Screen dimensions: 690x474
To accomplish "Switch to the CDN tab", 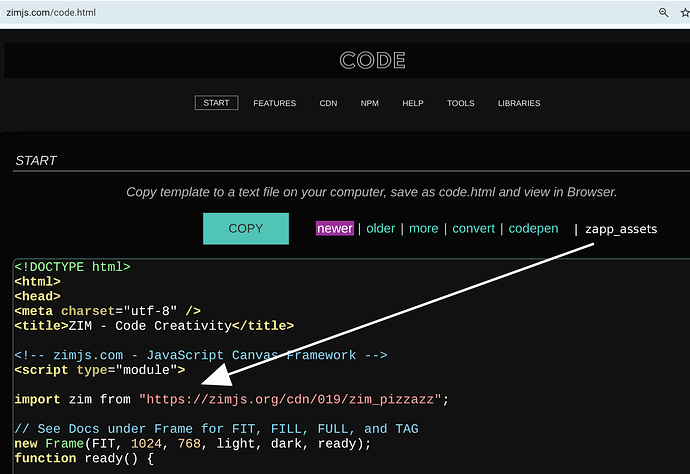I will 328,103.
